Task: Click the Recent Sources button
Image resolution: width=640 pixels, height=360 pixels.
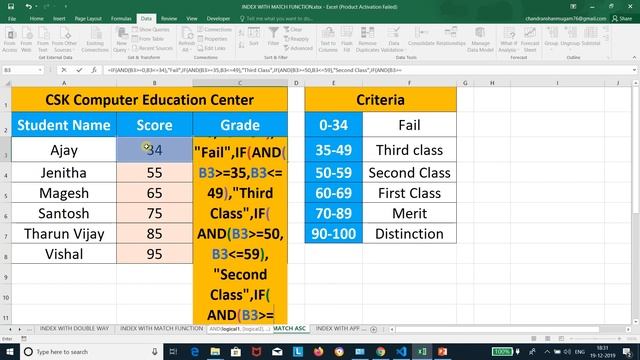Action: click(x=153, y=48)
